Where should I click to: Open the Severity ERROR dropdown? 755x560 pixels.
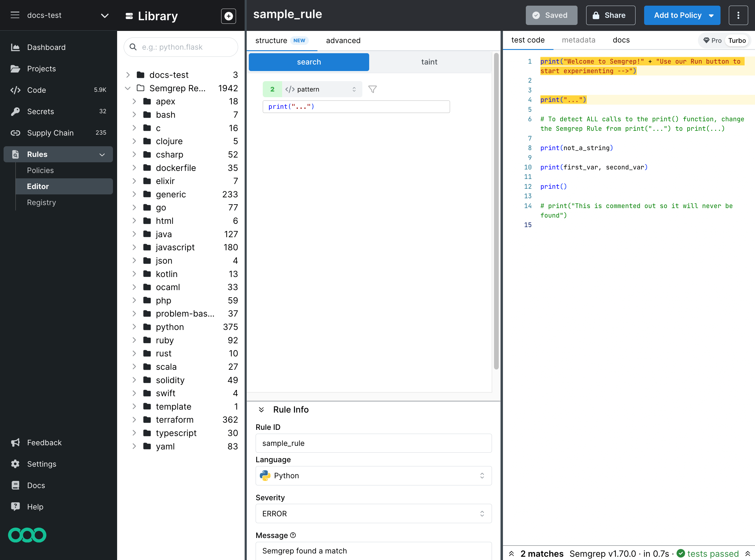coord(373,513)
